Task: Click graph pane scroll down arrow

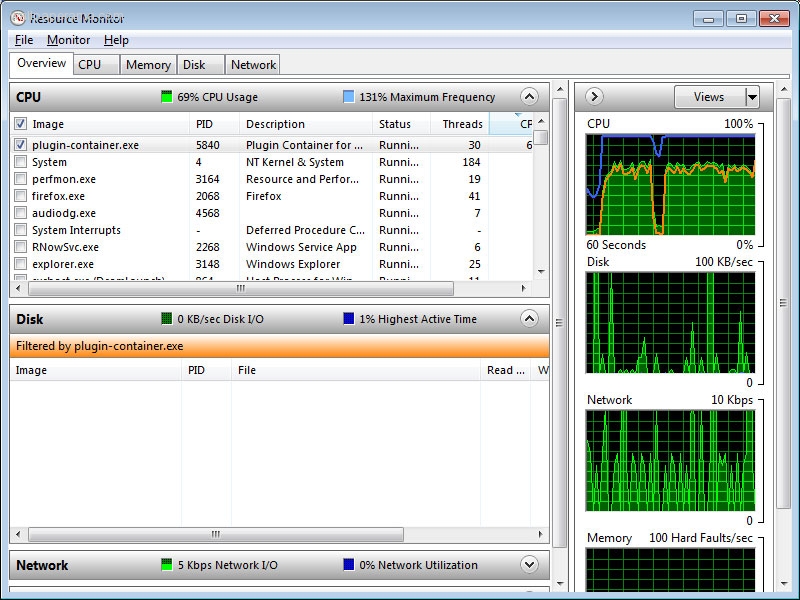Action: click(784, 584)
